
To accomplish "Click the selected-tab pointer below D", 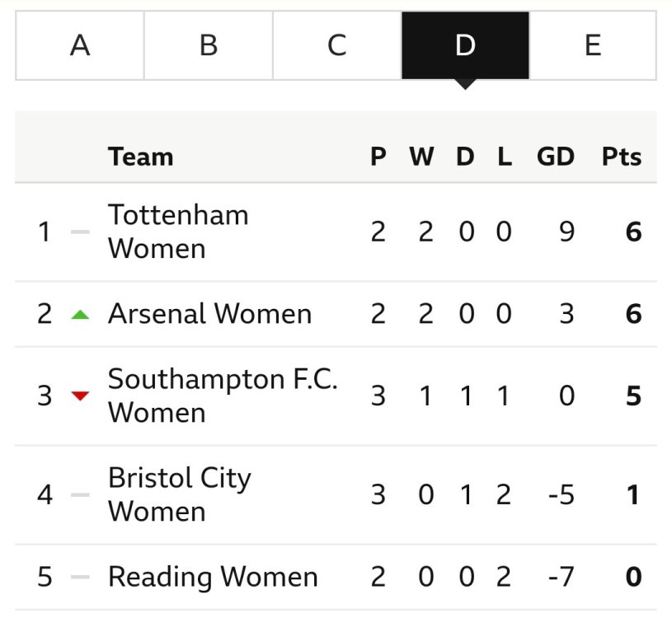I will 465,84.
